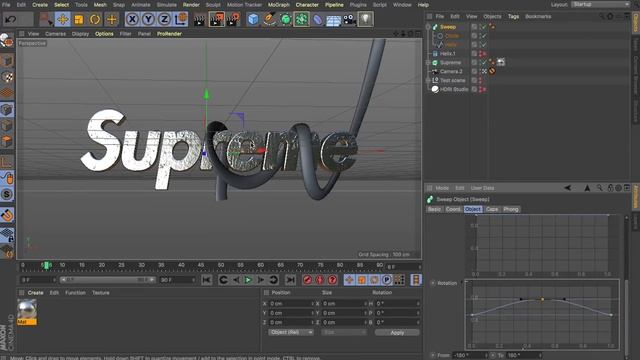The width and height of the screenshot is (640, 360).
Task: Select the HDRI Studio object
Action: (x=454, y=89)
